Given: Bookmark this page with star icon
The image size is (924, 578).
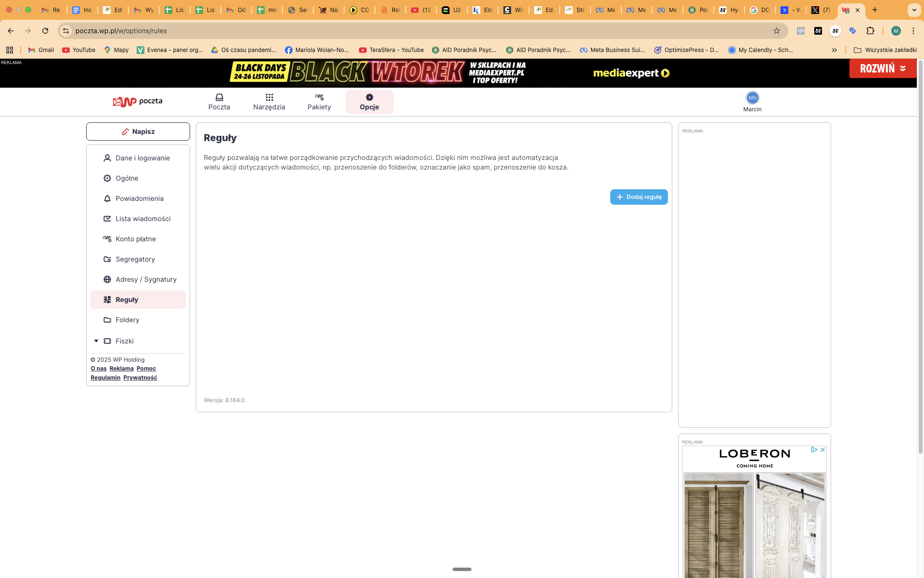Looking at the screenshot, I should 776,31.
